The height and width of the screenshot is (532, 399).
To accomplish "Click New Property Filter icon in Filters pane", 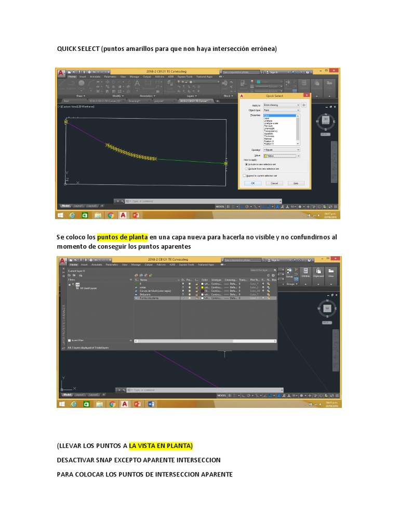I will [69, 275].
